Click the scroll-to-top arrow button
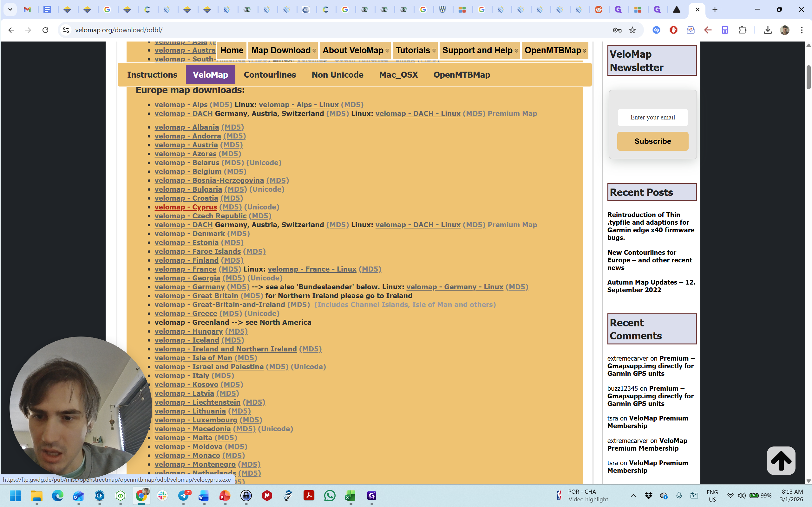 coord(781,460)
